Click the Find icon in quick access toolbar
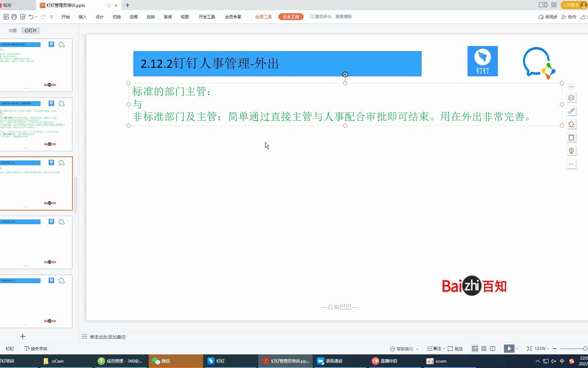 click(23, 16)
